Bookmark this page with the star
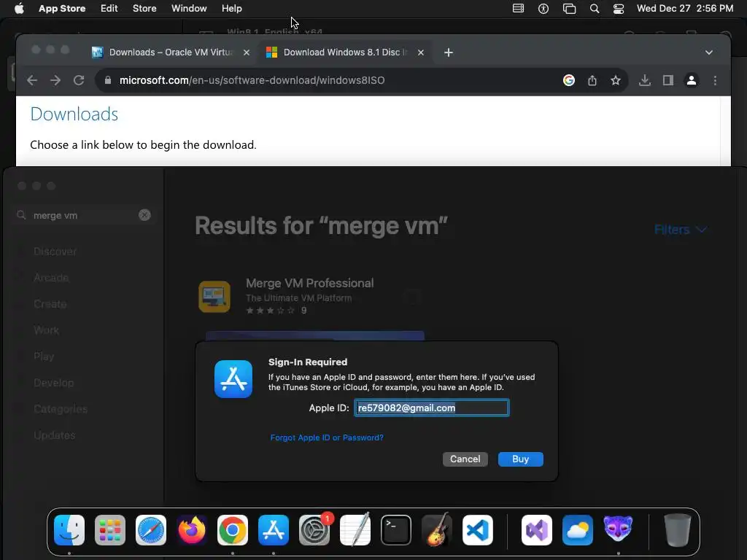Viewport: 747px width, 560px height. point(616,80)
